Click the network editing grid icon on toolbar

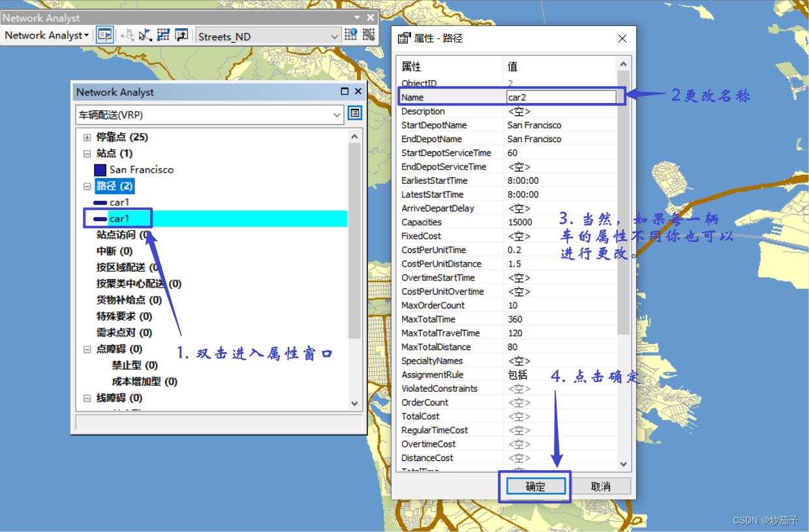pos(162,35)
